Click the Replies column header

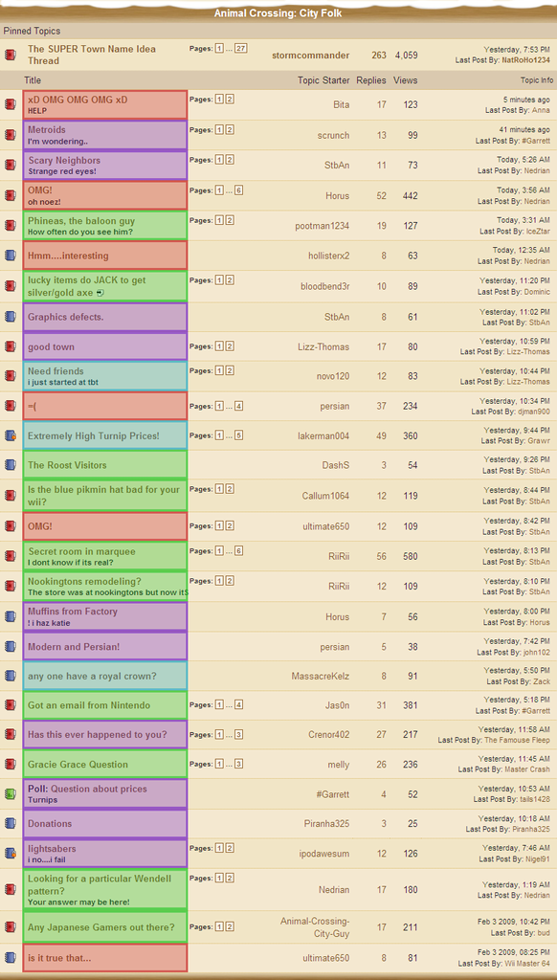point(370,80)
